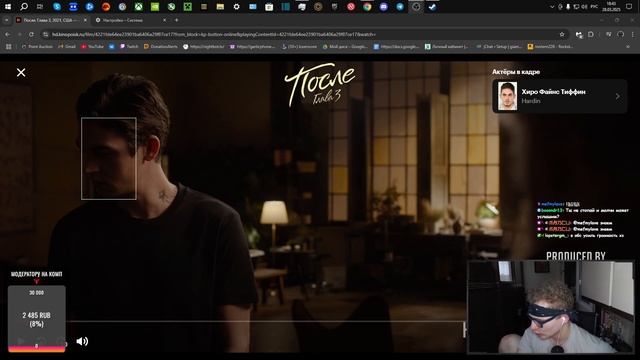Open system tray volume icon
The width and height of the screenshot is (640, 360).
point(584,7)
